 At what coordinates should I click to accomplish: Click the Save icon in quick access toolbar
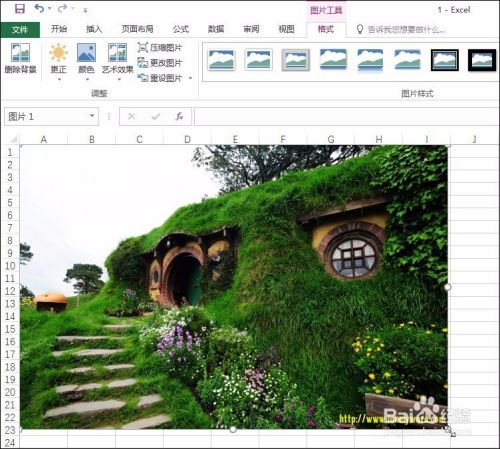click(x=20, y=9)
